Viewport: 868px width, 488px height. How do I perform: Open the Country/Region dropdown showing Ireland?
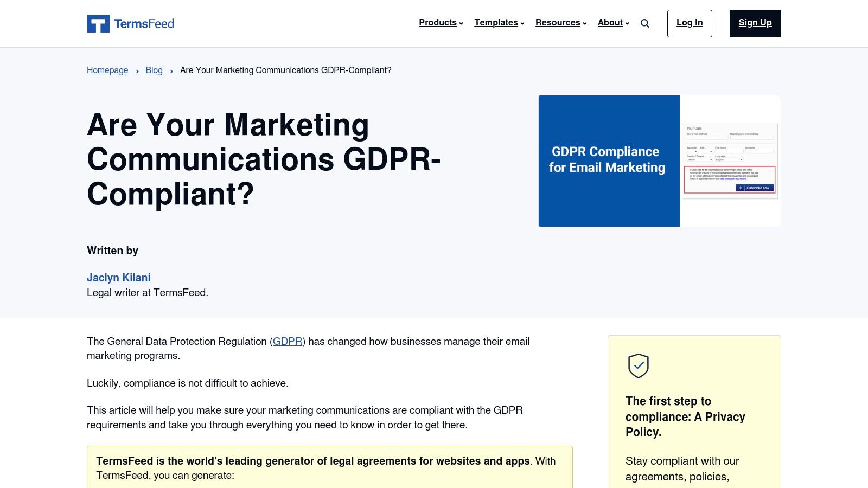click(x=699, y=159)
